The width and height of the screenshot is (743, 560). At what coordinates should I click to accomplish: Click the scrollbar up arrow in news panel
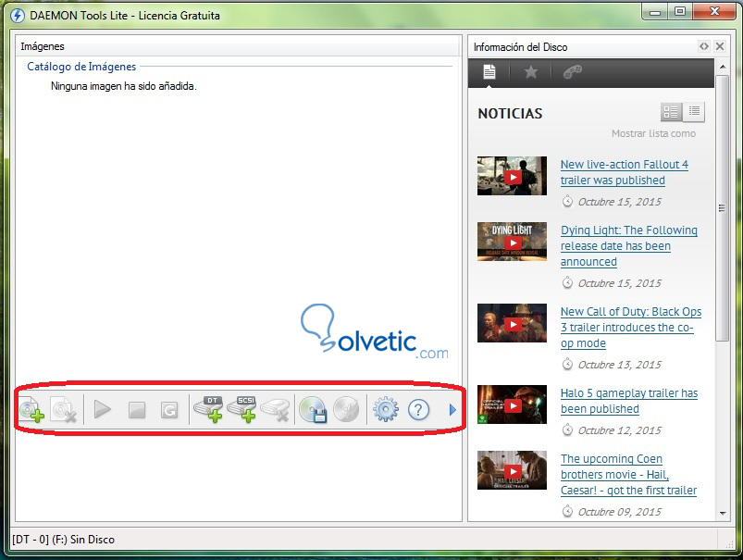tap(722, 67)
